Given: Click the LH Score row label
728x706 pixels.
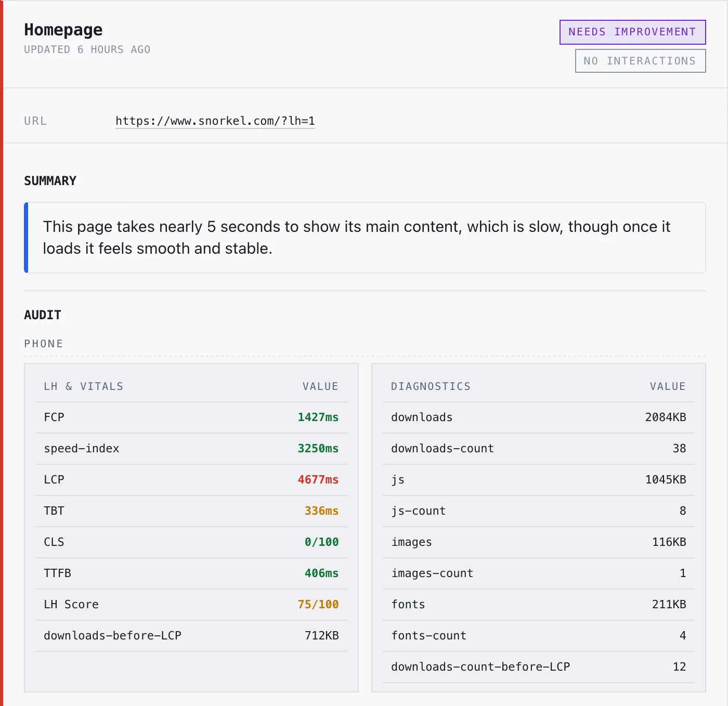Looking at the screenshot, I should pos(71,605).
